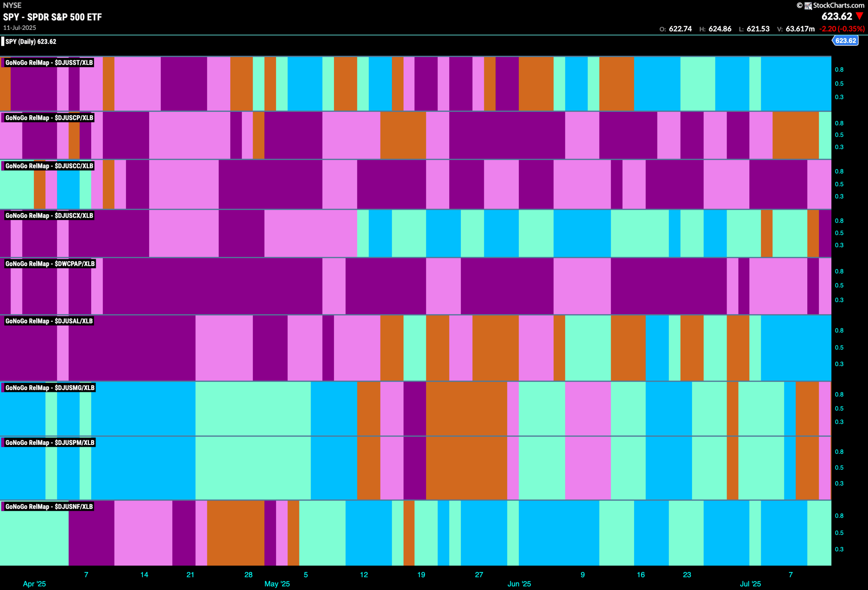This screenshot has width=868, height=590.
Task: Click the 11-Jul-2025 date text
Action: pyautogui.click(x=20, y=28)
